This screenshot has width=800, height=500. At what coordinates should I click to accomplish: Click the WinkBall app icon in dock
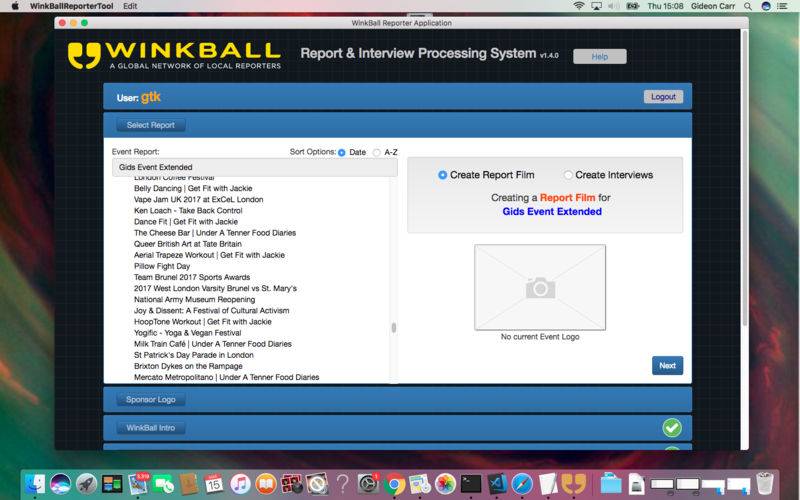(573, 484)
